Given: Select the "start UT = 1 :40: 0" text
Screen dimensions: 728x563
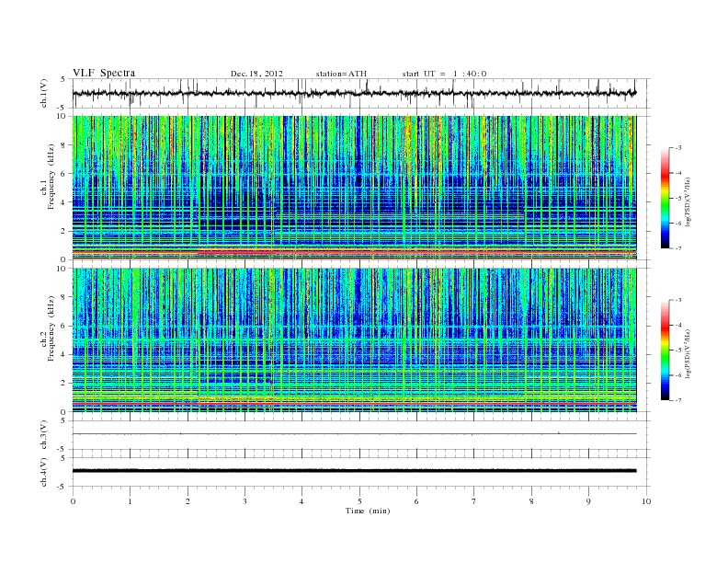Looking at the screenshot, I should [444, 74].
